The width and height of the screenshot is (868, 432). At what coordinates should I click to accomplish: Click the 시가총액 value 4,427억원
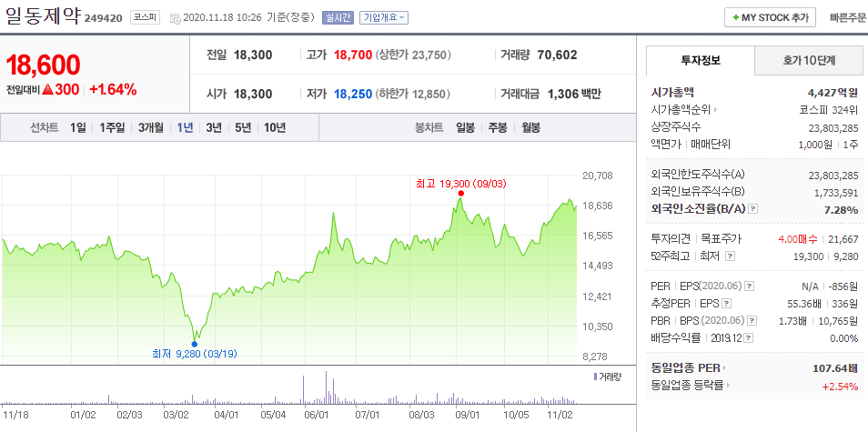[833, 93]
